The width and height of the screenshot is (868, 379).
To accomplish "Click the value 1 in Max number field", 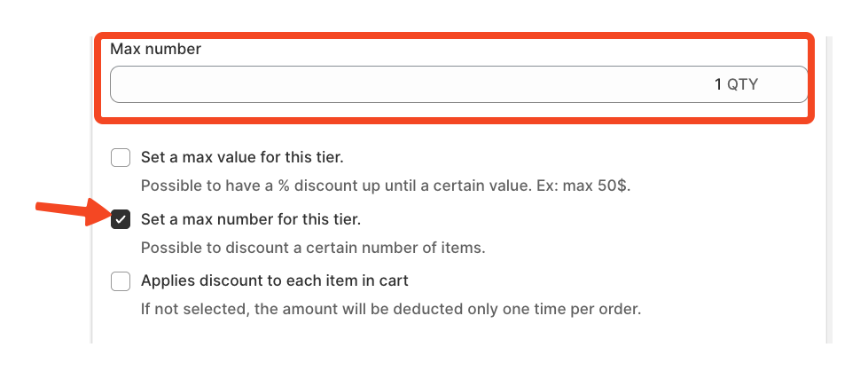I will coord(718,85).
